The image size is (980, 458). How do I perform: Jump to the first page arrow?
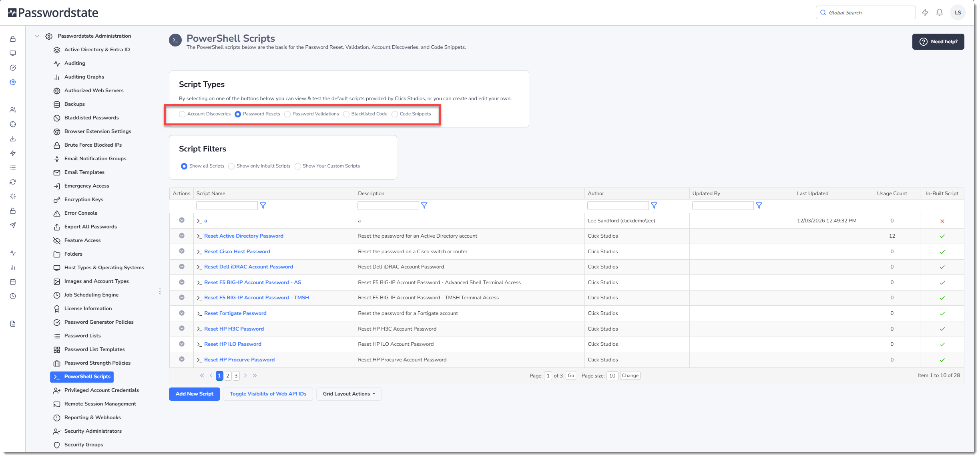click(202, 375)
